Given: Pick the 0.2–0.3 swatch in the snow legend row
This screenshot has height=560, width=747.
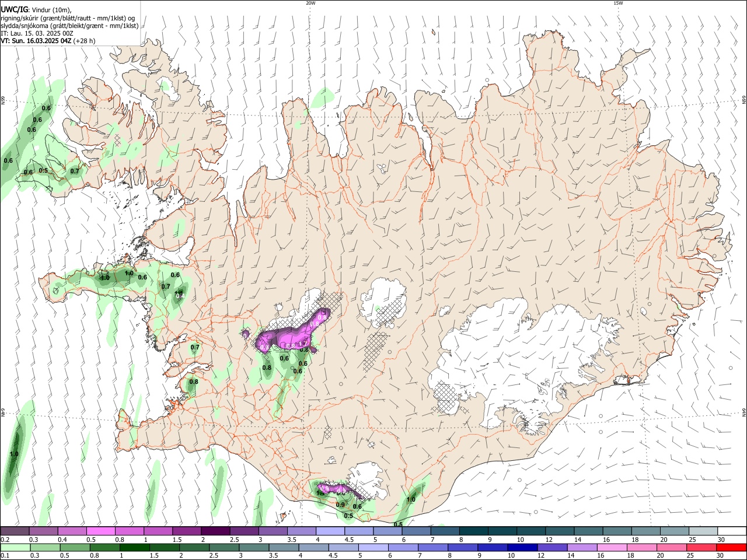Looking at the screenshot, I should click(x=15, y=531).
